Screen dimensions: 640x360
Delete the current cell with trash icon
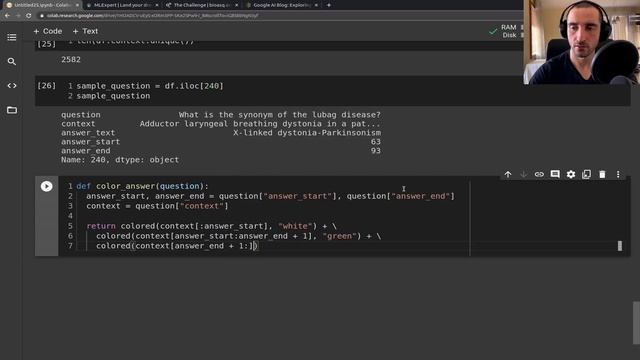click(602, 174)
